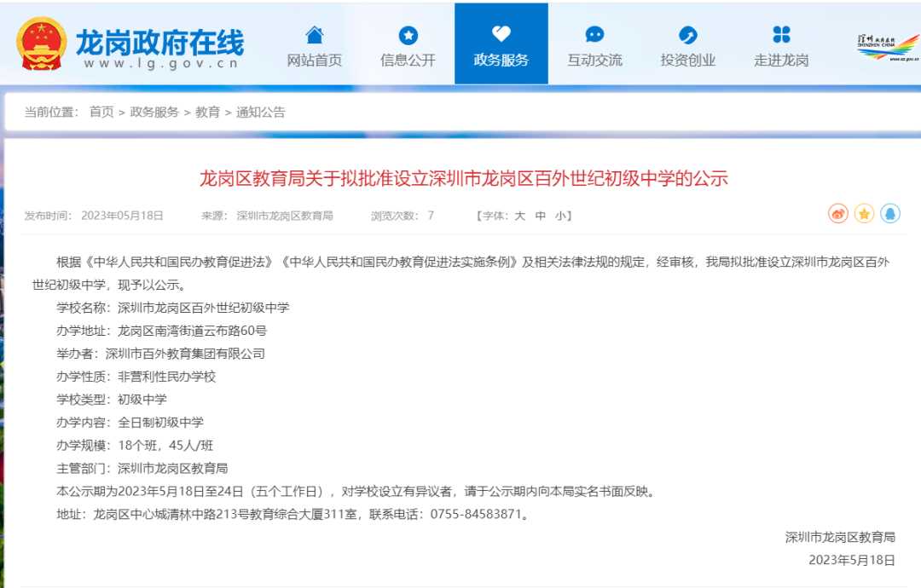The width and height of the screenshot is (921, 588).
Task: Click the four-dot icon above 走进龙岗
Action: (781, 35)
